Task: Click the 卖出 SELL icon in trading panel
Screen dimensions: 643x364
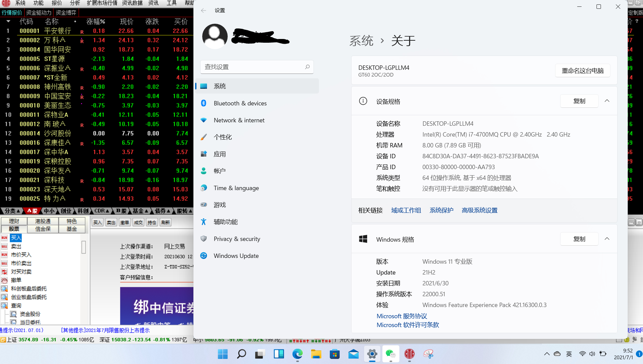Action: tap(4, 246)
